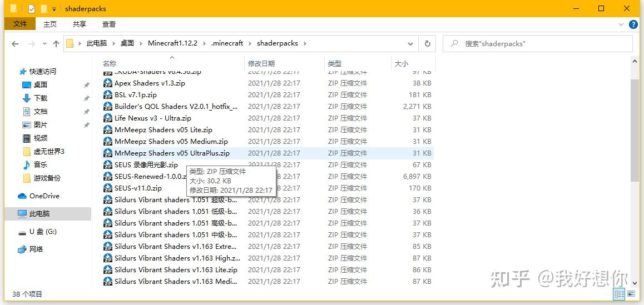Select SEUS 录像用光影.zip file
The height and width of the screenshot is (305, 644).
click(x=267, y=164)
